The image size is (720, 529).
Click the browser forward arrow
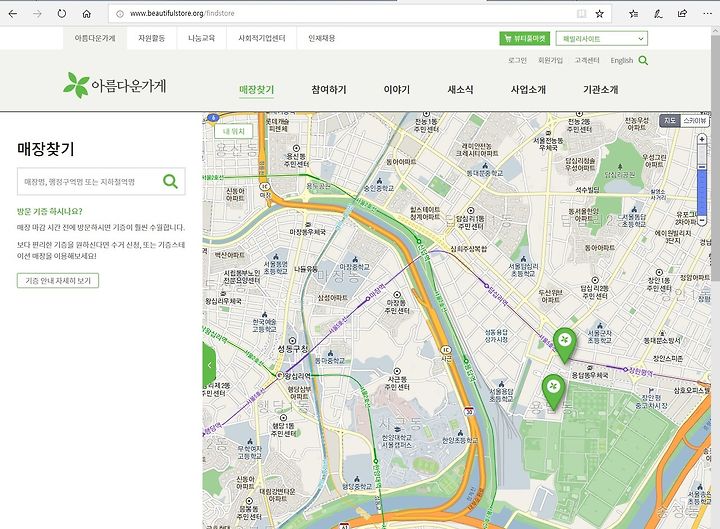[37, 14]
